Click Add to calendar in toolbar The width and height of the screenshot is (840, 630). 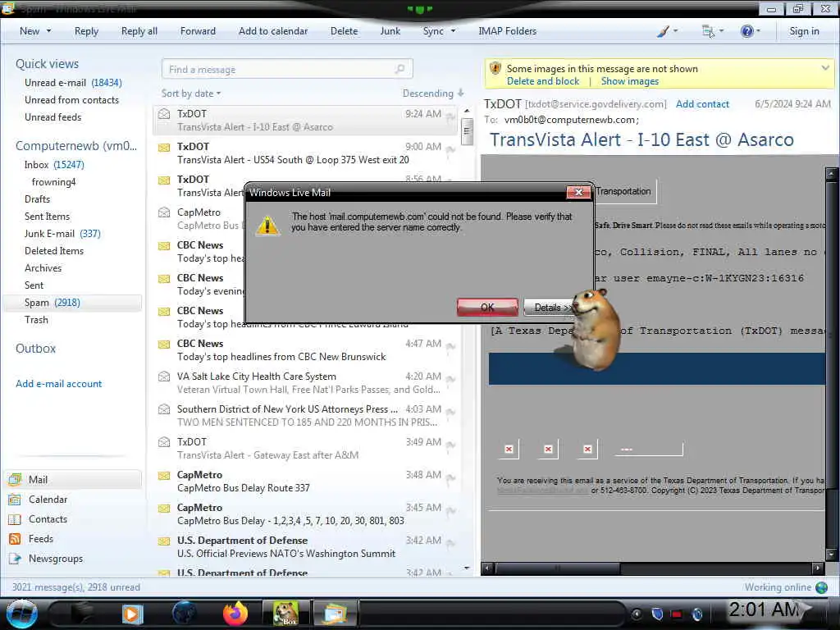[273, 31]
